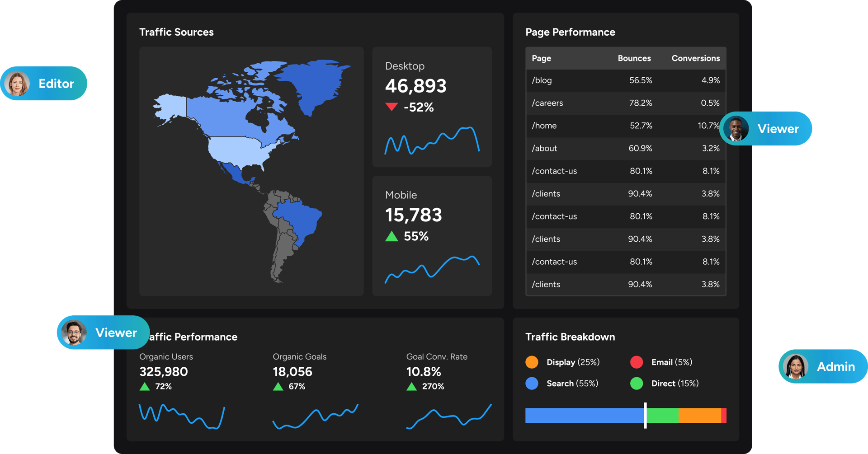
Task: Click green up arrow beside 270%
Action: point(411,387)
